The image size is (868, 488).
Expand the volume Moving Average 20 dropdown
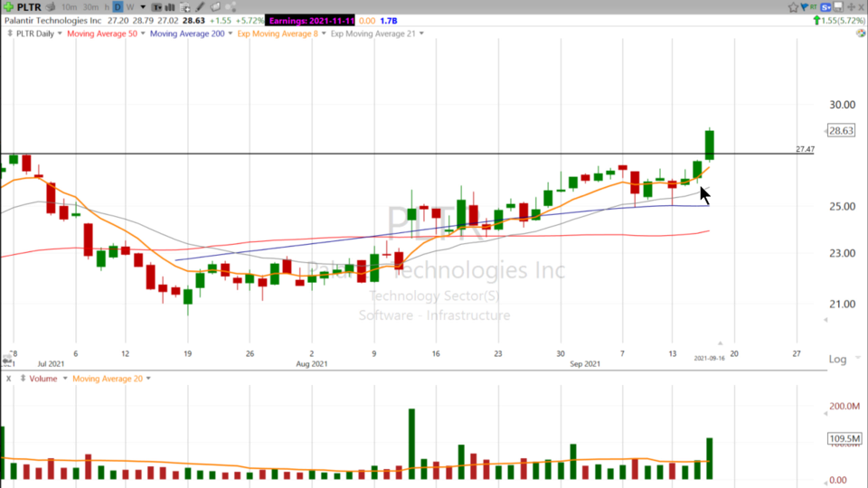coord(148,379)
